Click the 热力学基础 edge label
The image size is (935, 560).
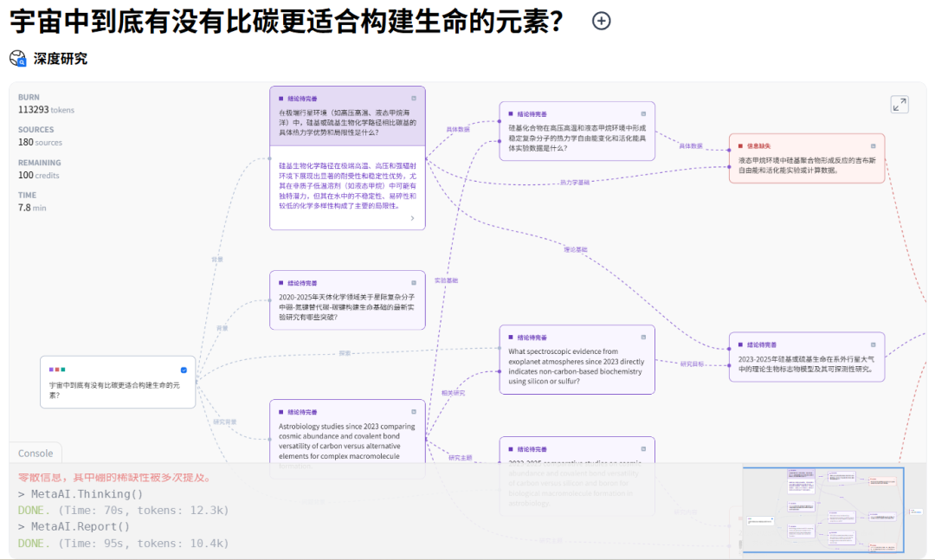point(574,183)
